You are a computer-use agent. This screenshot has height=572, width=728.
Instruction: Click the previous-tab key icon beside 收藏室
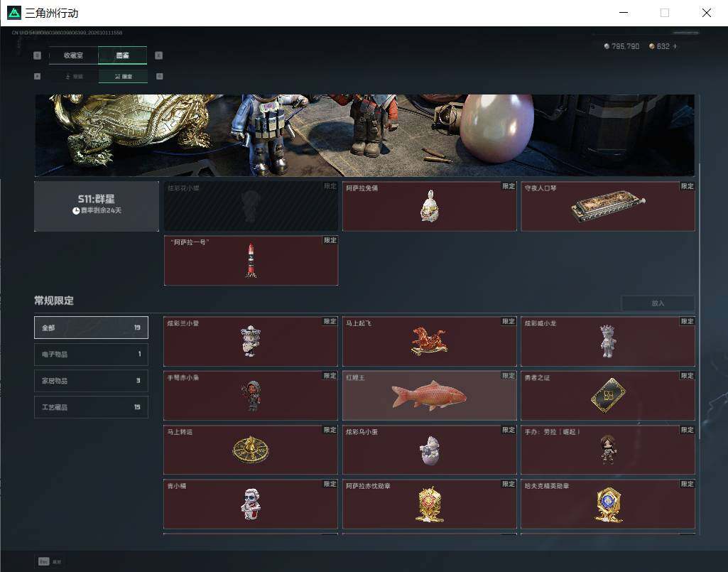click(x=37, y=55)
